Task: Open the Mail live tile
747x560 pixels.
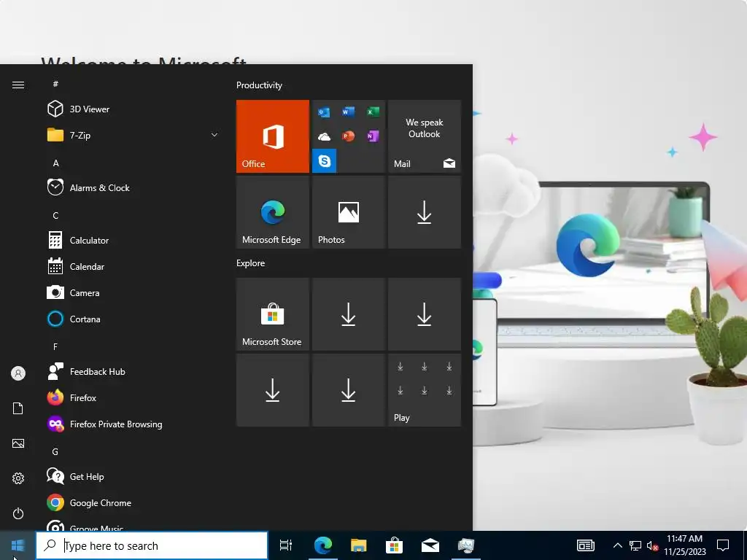Action: [x=425, y=136]
